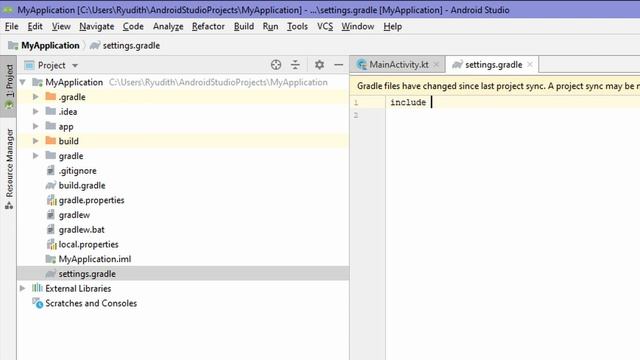Click the Kotlin icon on MainActivity.kt tab
This screenshot has width=640, height=360.
(361, 64)
